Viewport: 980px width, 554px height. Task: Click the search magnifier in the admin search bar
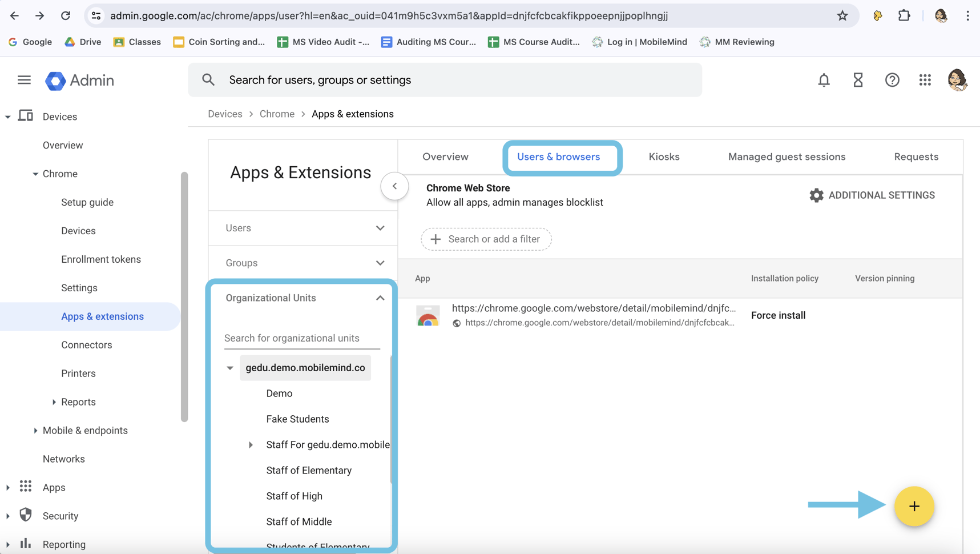click(x=208, y=80)
